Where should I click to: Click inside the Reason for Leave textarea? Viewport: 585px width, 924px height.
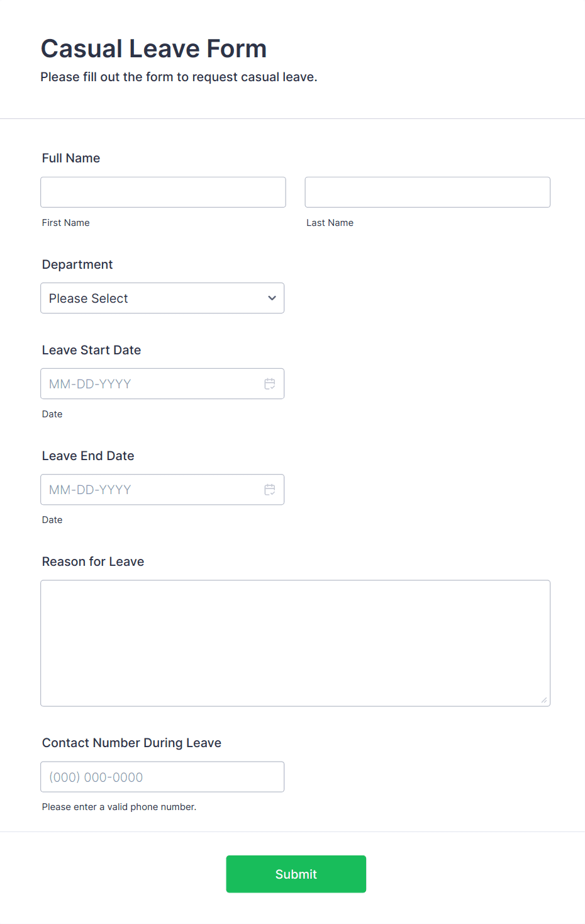pos(295,642)
